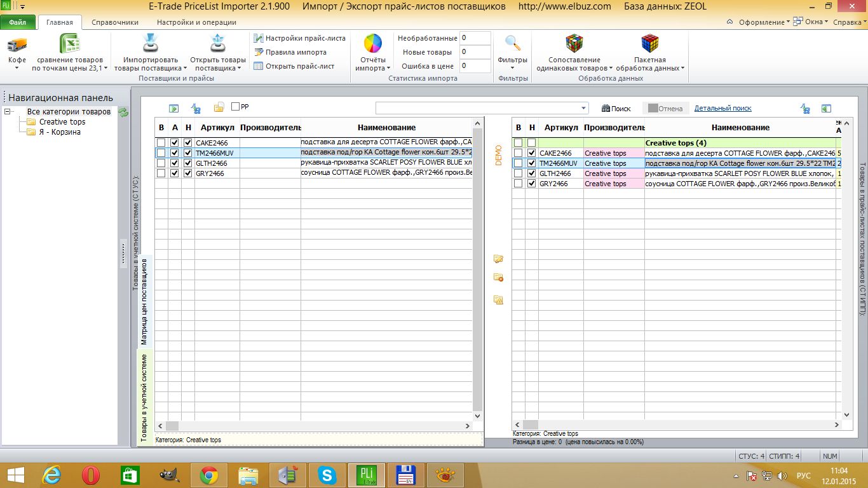The image size is (868, 488).
Task: Open the Windows Start button
Action: click(x=16, y=475)
